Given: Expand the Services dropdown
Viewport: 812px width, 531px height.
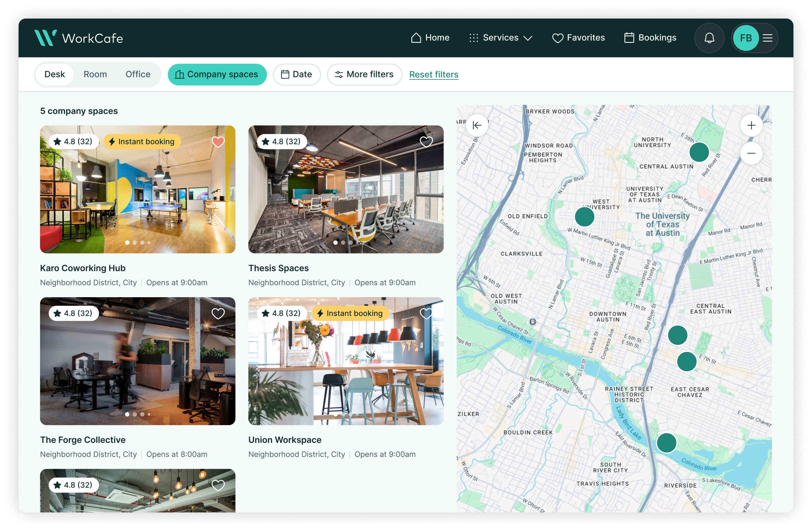Looking at the screenshot, I should (501, 38).
